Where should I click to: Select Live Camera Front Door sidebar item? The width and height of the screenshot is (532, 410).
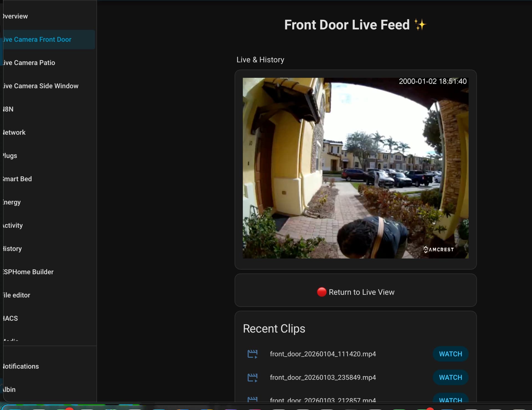(x=37, y=40)
